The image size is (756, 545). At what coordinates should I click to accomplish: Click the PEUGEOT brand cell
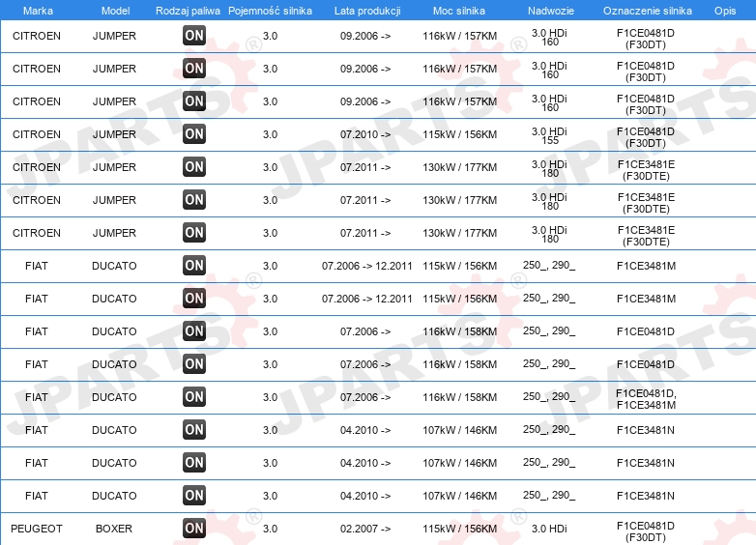(x=37, y=529)
